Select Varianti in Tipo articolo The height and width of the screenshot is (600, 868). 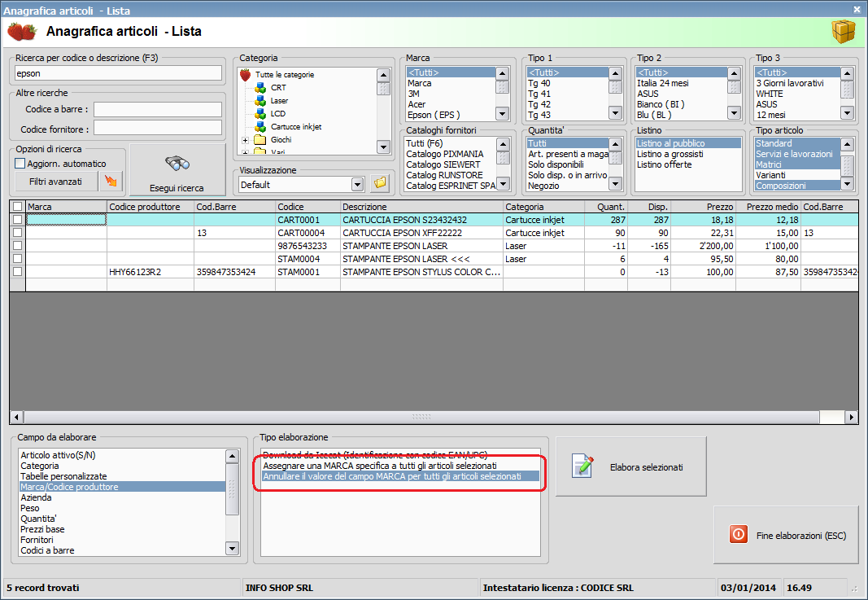(x=797, y=175)
